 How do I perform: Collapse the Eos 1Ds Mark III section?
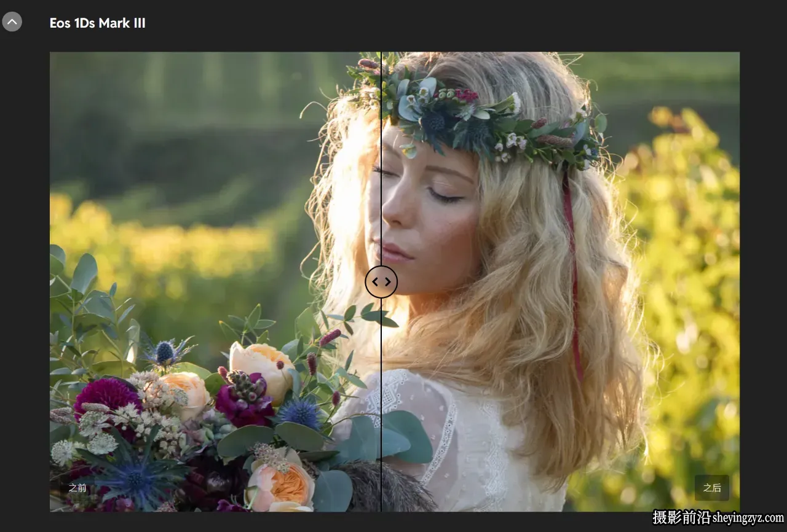pos(12,22)
